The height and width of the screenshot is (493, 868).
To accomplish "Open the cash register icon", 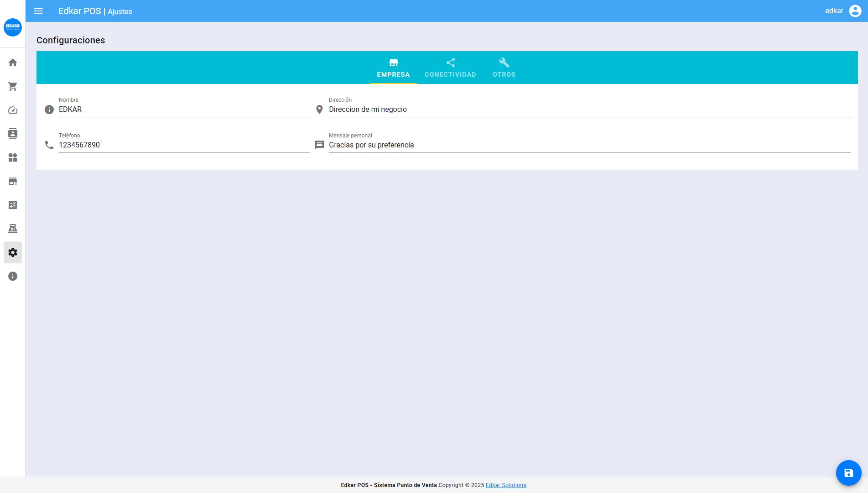I will [13, 229].
